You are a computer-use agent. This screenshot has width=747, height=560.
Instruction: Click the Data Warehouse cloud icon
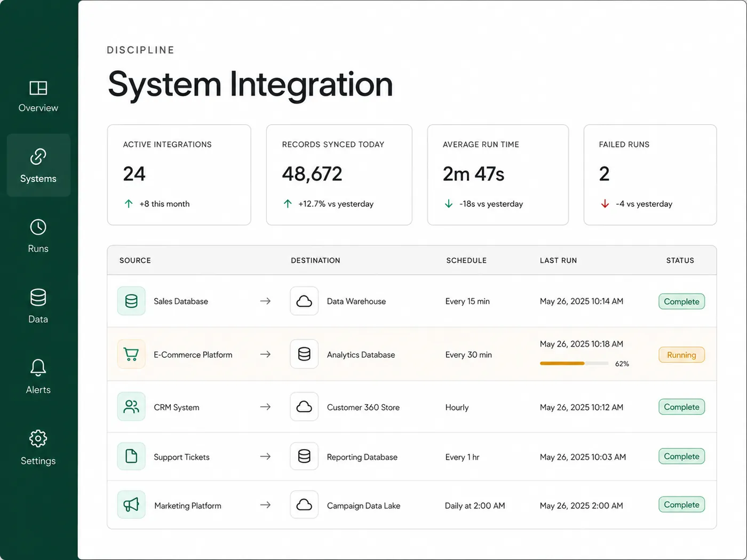[304, 301]
